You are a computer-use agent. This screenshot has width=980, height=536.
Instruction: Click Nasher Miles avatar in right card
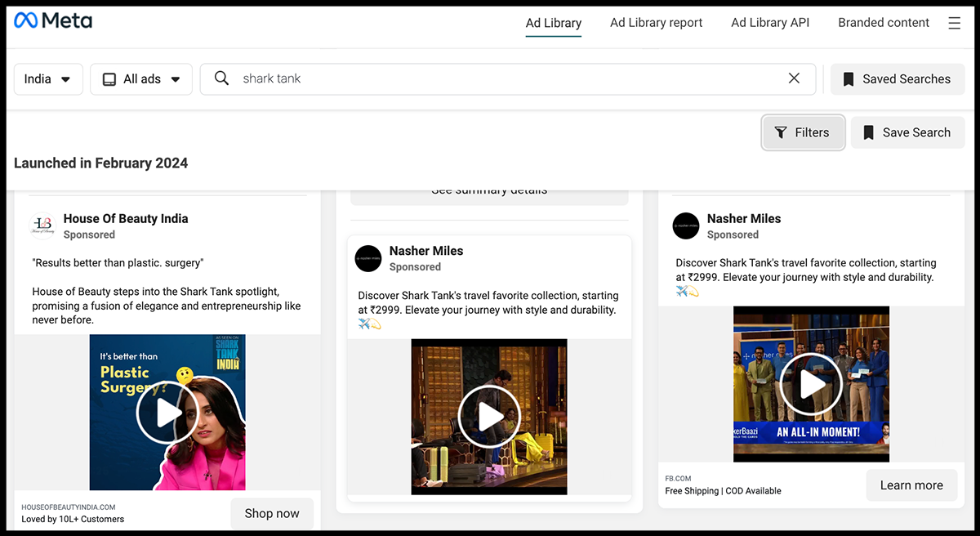pos(686,226)
